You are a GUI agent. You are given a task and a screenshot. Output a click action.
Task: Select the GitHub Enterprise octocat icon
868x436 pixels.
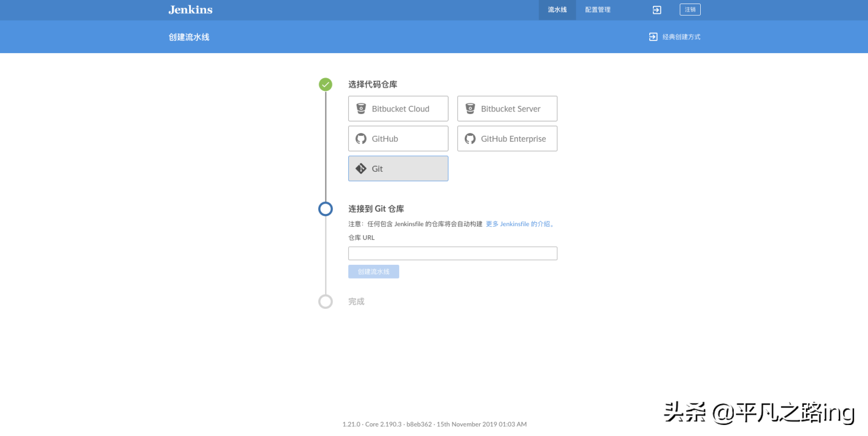470,139
